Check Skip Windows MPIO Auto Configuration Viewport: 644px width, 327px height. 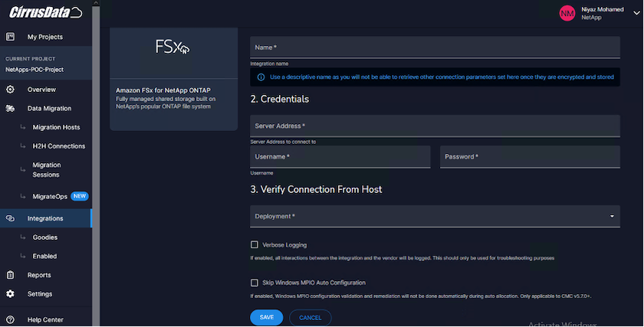[255, 283]
